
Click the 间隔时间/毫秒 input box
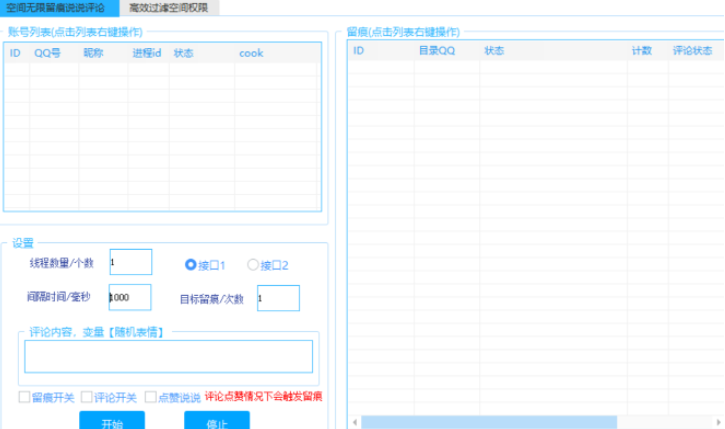130,297
